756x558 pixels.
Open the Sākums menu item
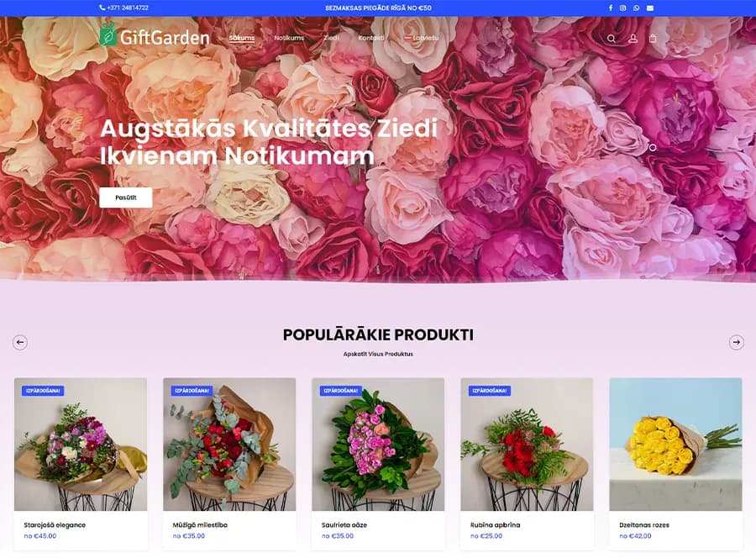242,38
